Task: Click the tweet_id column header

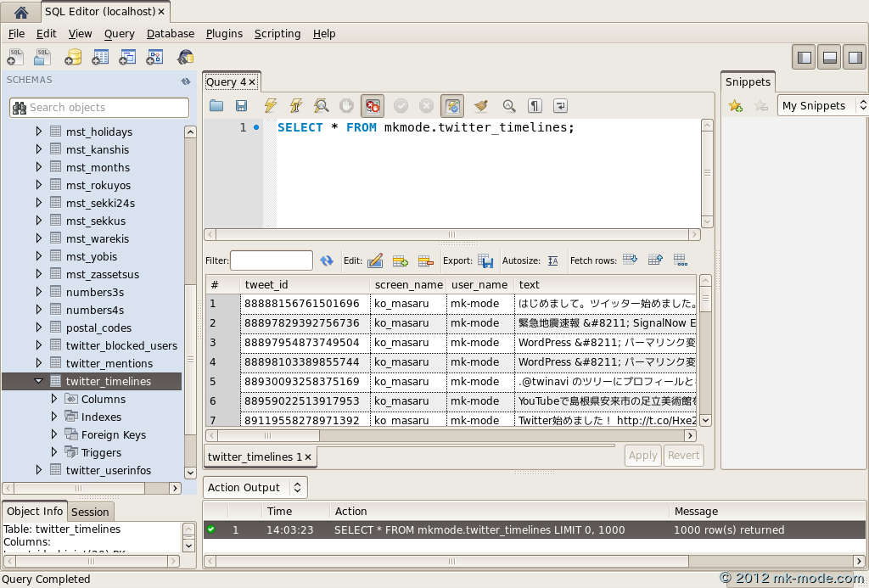Action: [304, 284]
